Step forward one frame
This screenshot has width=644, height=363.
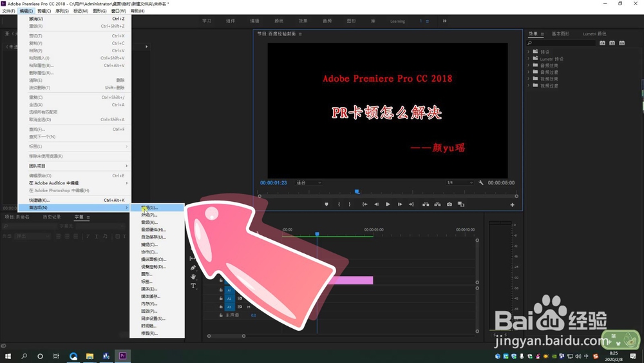pyautogui.click(x=400, y=204)
